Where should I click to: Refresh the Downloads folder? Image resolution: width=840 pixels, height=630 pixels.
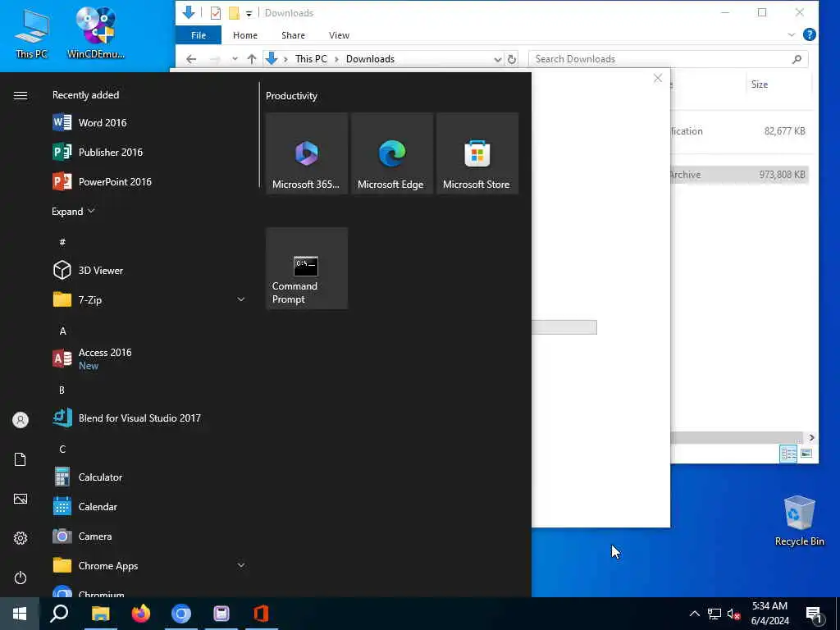point(512,59)
